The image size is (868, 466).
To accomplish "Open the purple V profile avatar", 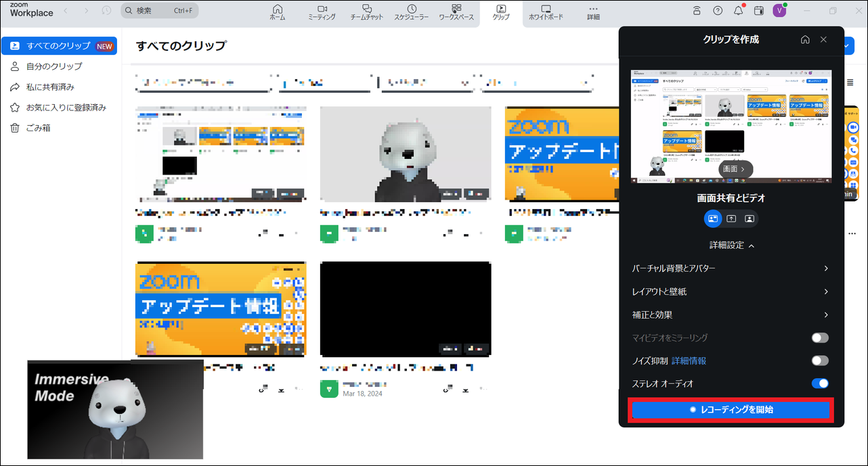I will [x=780, y=10].
